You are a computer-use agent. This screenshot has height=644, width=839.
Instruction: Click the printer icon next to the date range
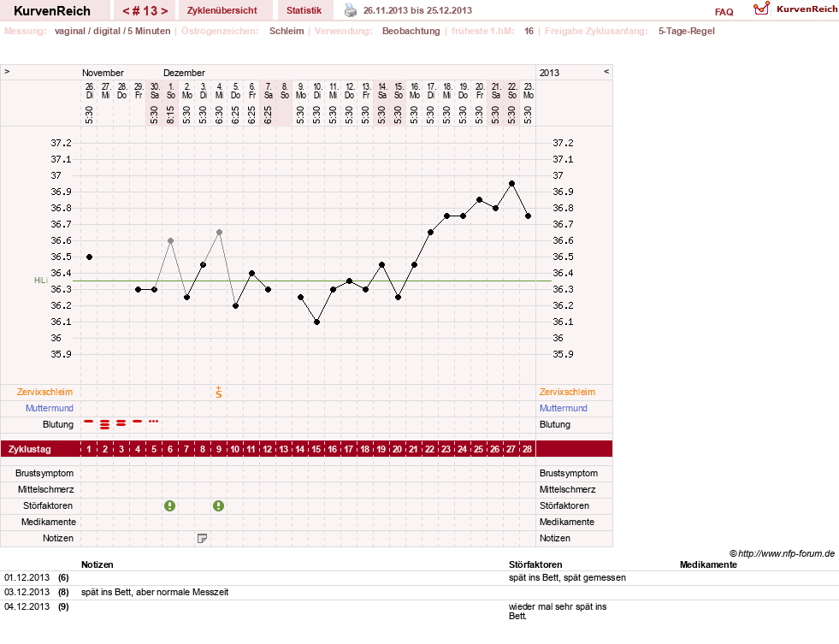point(350,10)
